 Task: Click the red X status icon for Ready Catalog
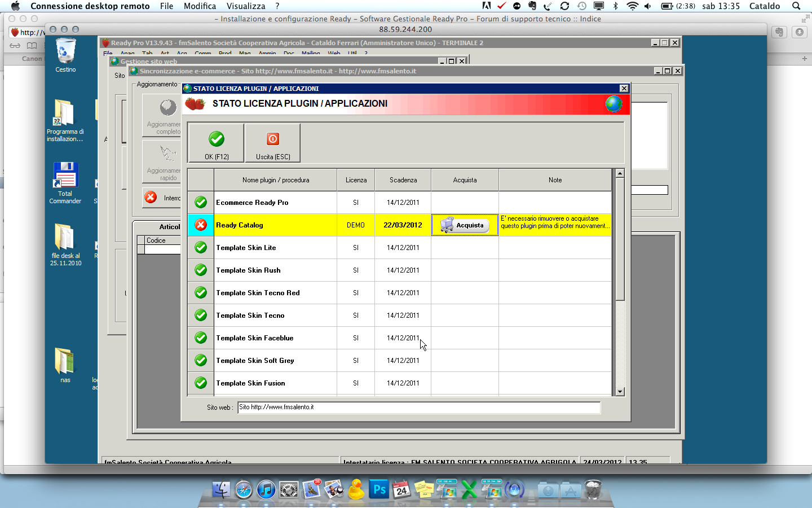pyautogui.click(x=201, y=225)
